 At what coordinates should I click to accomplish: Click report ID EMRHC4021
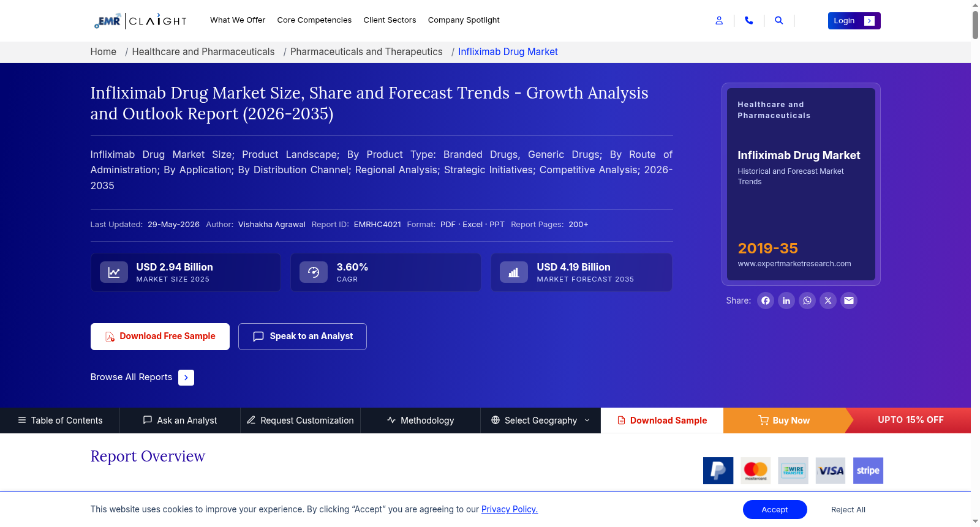(x=377, y=225)
